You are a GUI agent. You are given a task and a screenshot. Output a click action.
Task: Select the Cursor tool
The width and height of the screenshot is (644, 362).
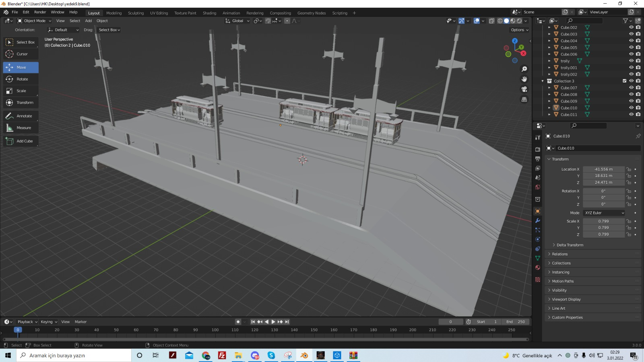(21, 54)
